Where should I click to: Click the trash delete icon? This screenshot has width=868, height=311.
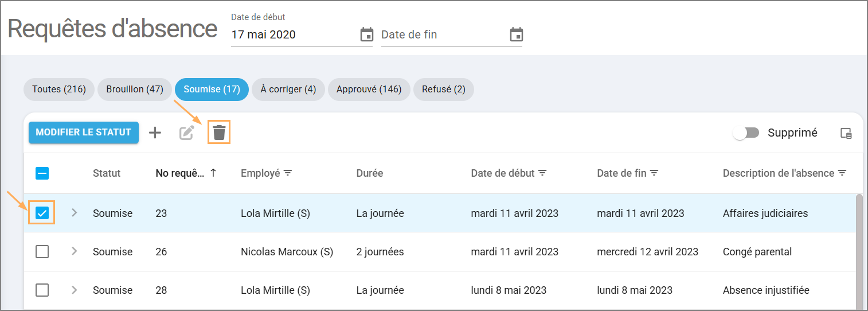click(219, 133)
